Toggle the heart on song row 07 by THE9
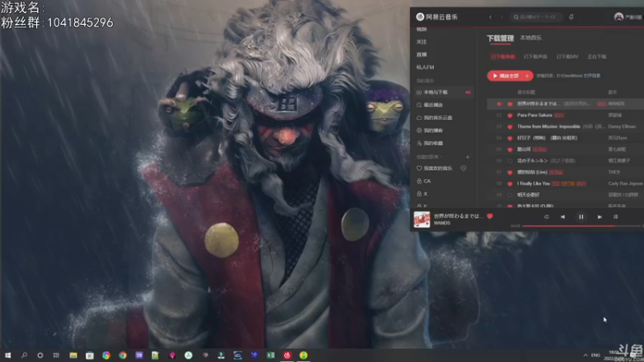The image size is (644, 362). (510, 172)
